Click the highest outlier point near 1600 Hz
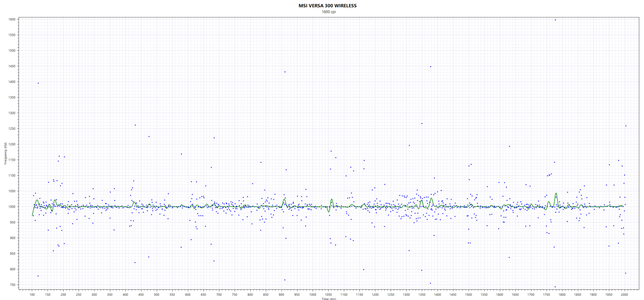 pyautogui.click(x=555, y=20)
